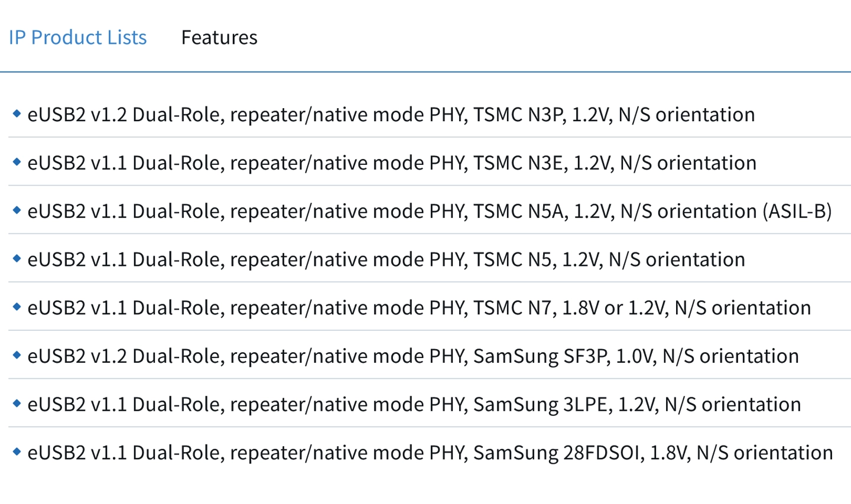This screenshot has width=851, height=504.
Task: Click the 'N/S orientation' text in SF3P row
Action: click(x=730, y=356)
